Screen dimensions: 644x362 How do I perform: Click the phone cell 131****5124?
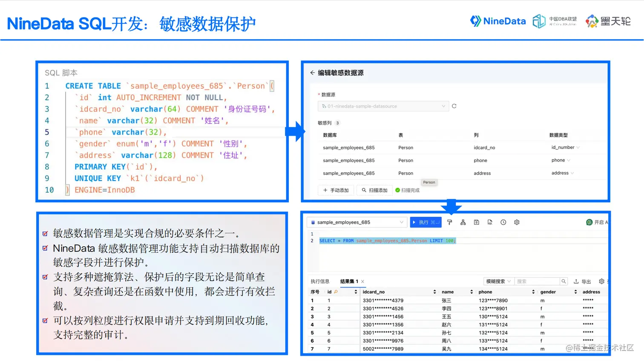(x=493, y=325)
